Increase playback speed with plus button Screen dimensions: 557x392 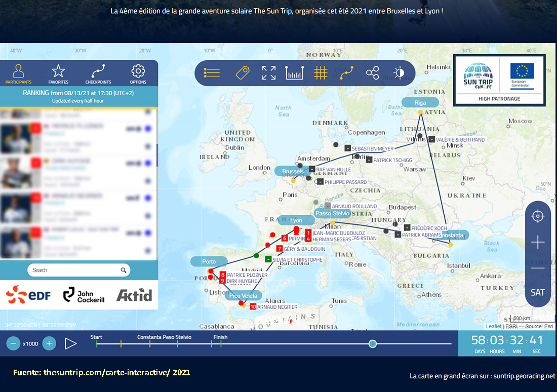49,344
